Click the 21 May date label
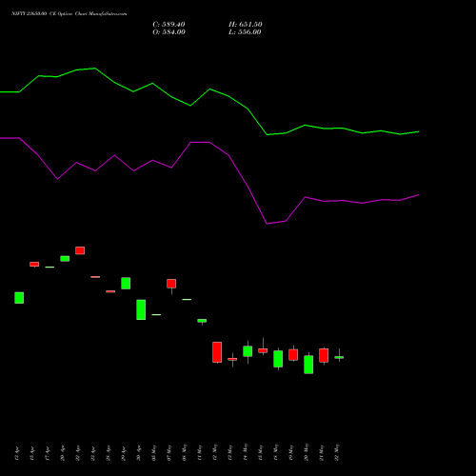Viewport: 476px width, 476px height. (322, 452)
